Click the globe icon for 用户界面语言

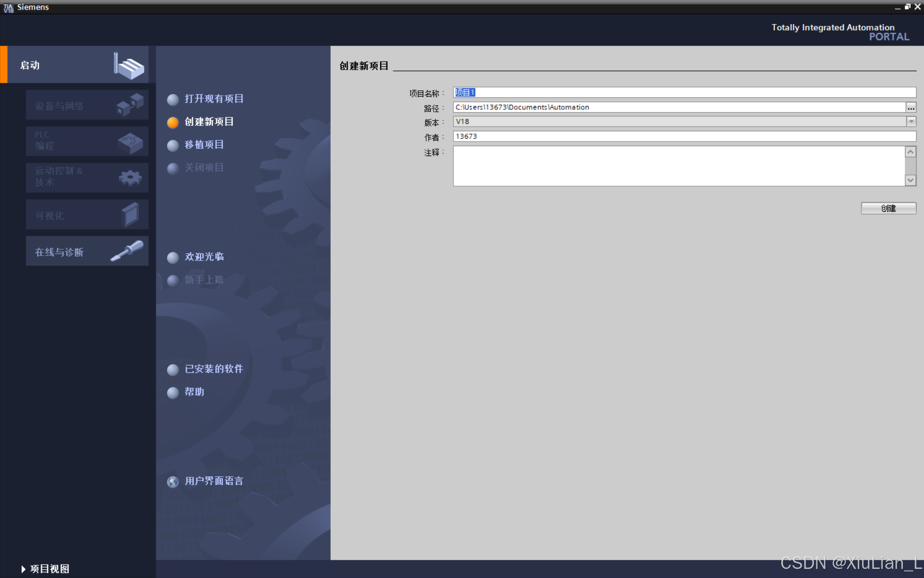pos(173,481)
